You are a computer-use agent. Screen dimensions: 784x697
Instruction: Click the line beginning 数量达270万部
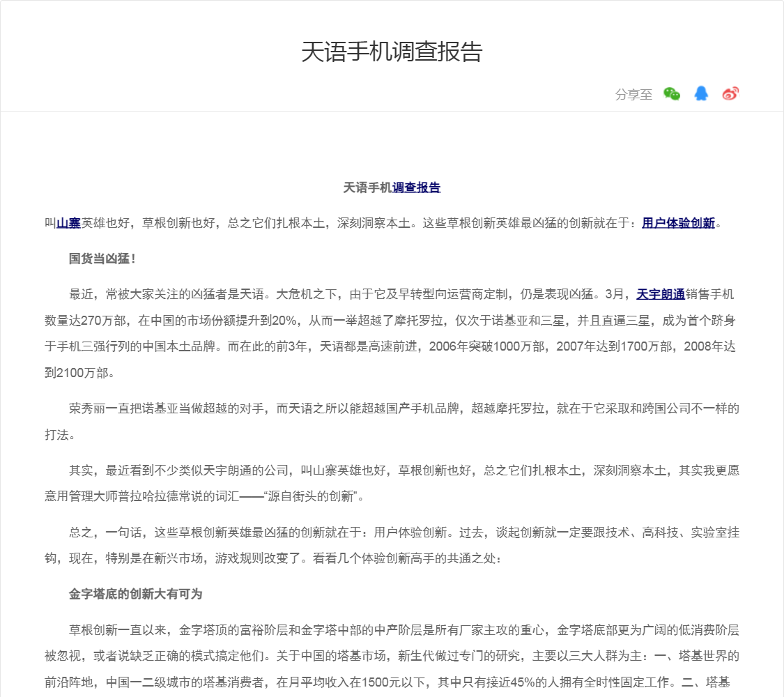click(x=390, y=321)
